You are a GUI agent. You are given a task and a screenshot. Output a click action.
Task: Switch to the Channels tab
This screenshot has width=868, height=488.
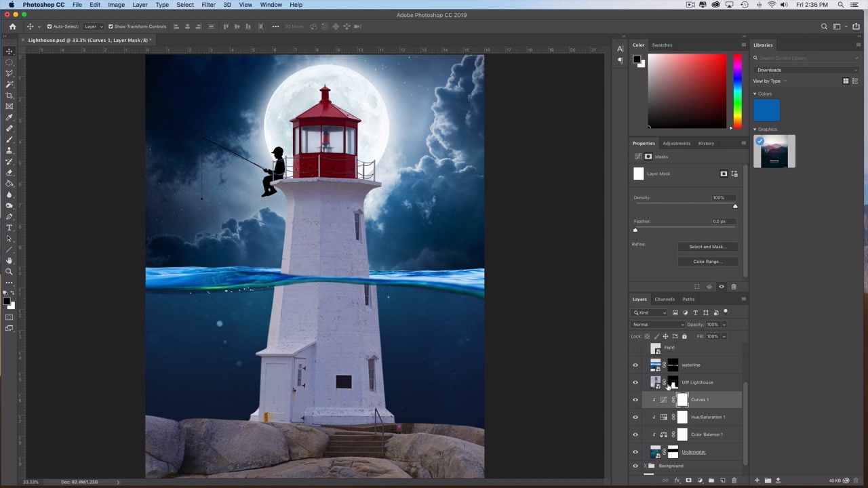[664, 299]
